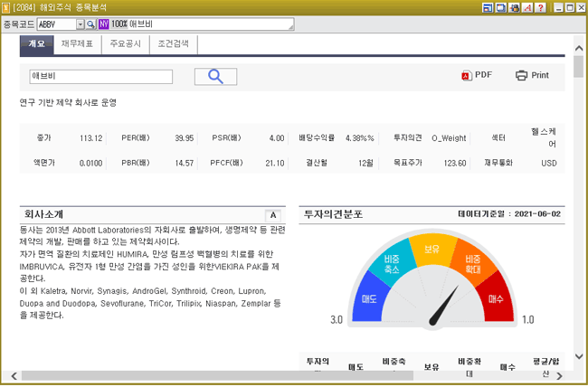Click the blue window-layout icon in title bar
The height and width of the screenshot is (387, 588).
pyautogui.click(x=488, y=7)
